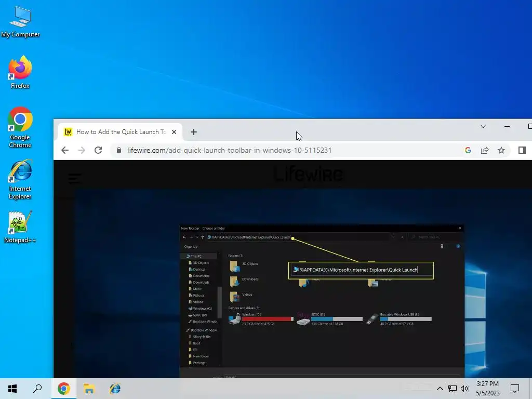Open Google Chrome desktop shortcut
This screenshot has height=399, width=532.
pos(20,127)
